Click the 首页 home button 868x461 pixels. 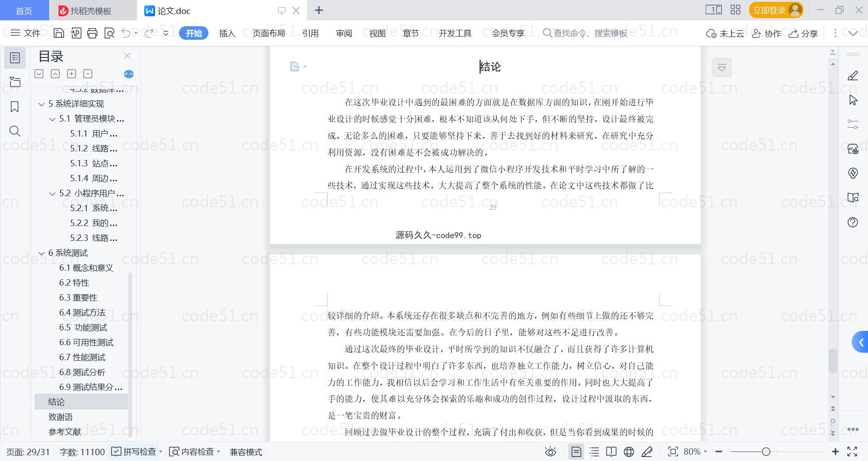tap(24, 10)
